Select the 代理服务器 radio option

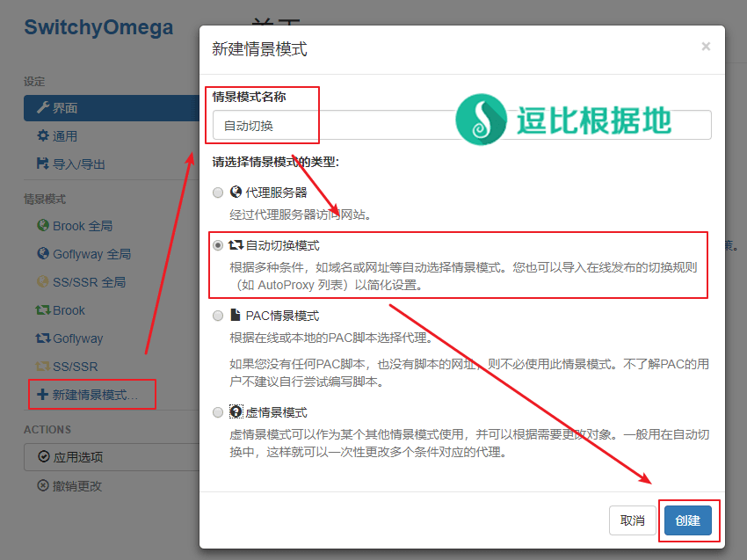click(x=218, y=193)
